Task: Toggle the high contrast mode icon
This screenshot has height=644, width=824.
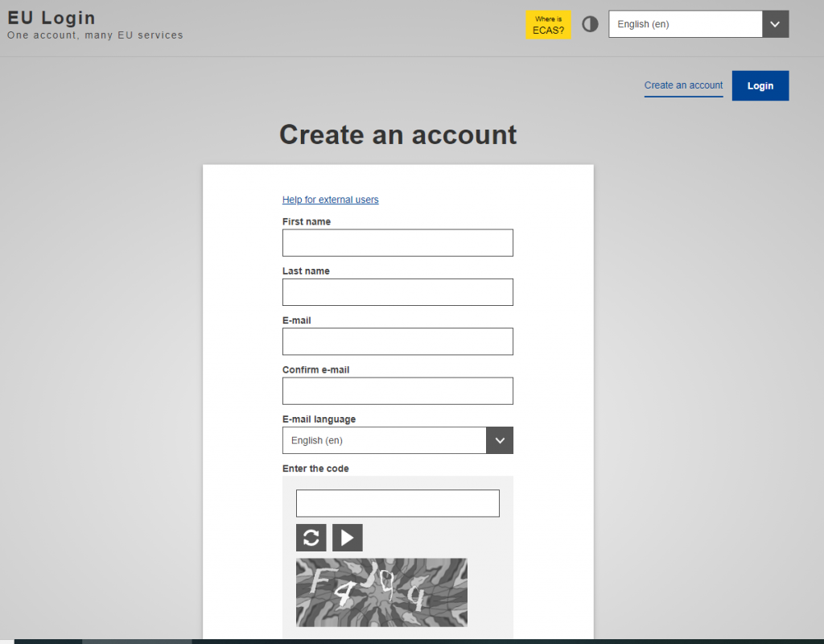Action: pyautogui.click(x=590, y=24)
